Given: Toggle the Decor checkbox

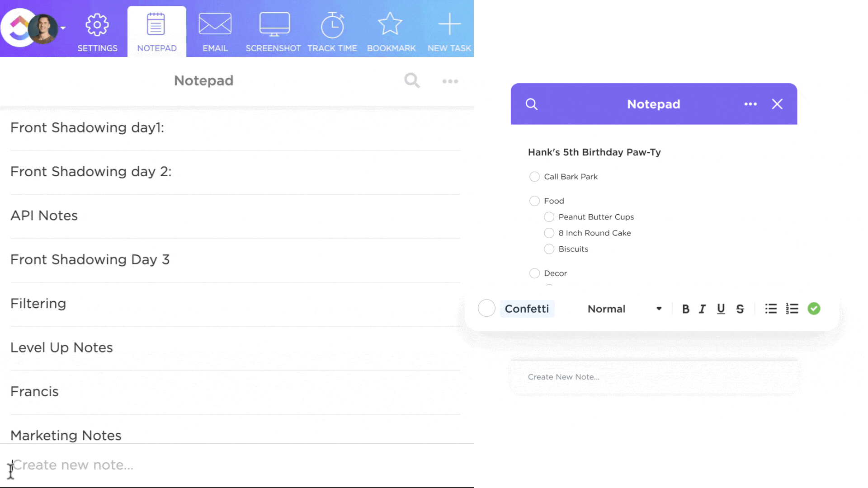Looking at the screenshot, I should click(533, 273).
